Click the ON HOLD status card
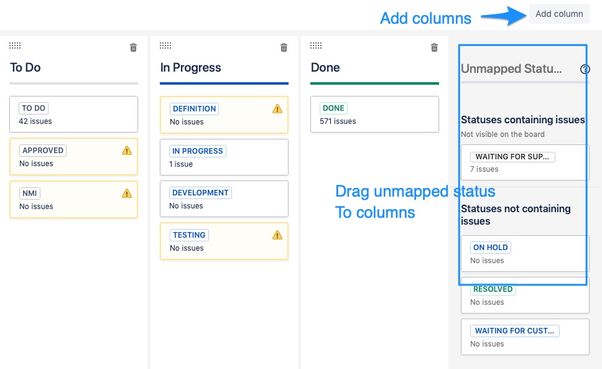This screenshot has height=369, width=602. tap(525, 254)
